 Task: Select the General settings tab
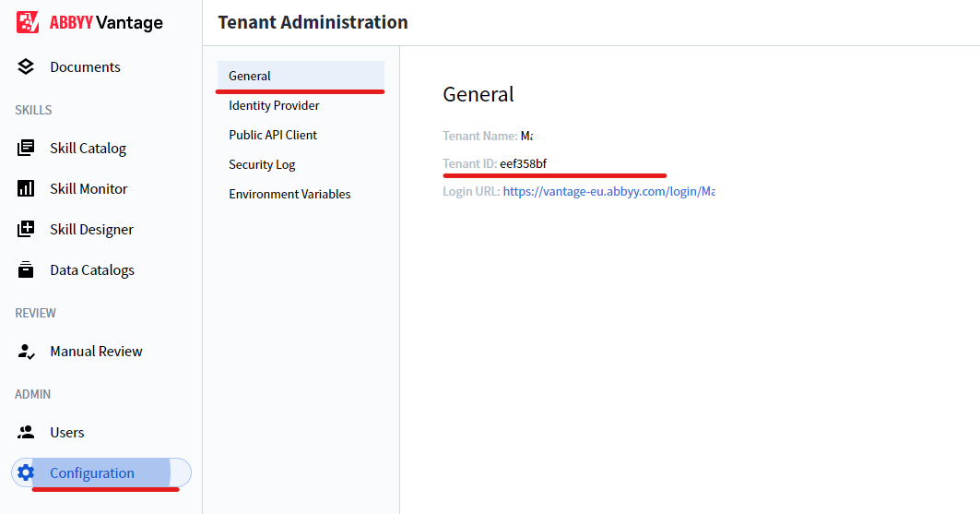click(x=301, y=76)
